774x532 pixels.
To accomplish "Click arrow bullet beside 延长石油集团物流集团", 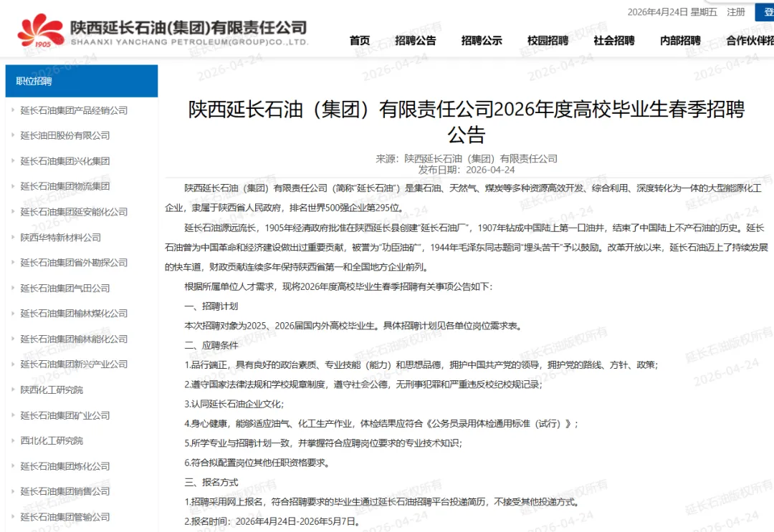I will coord(13,186).
